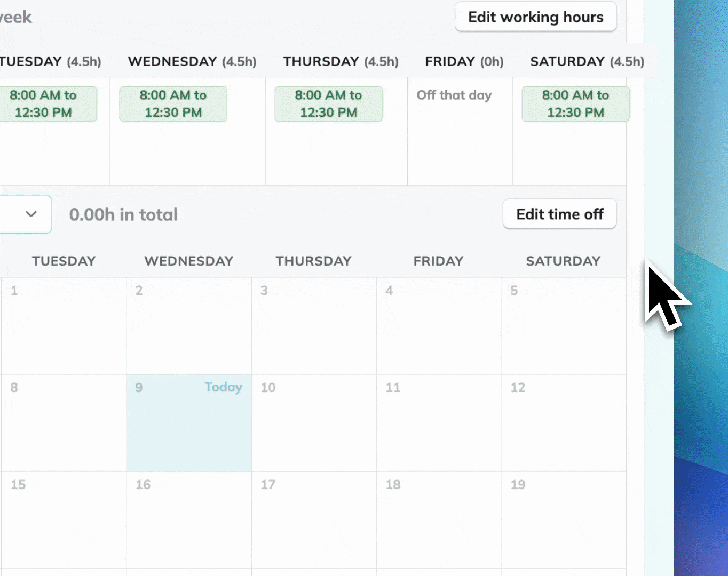Expand the dropdown beside the total hours
728x576 pixels.
tap(31, 214)
